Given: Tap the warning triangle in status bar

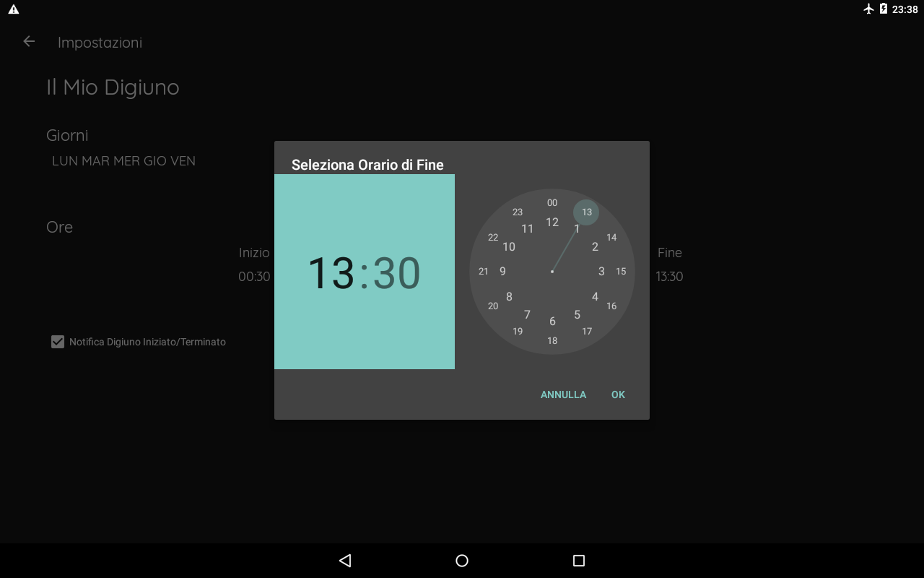Looking at the screenshot, I should pyautogui.click(x=13, y=9).
